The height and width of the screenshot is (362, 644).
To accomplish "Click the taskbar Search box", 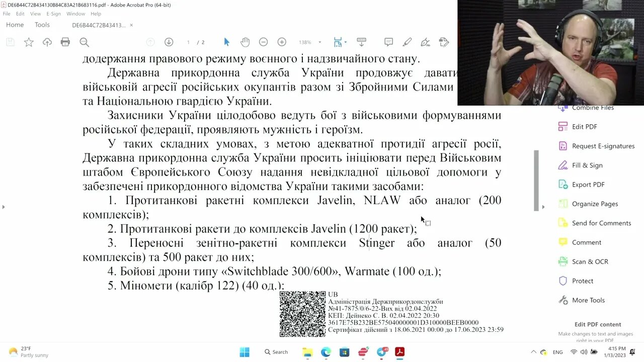I will pos(277,352).
